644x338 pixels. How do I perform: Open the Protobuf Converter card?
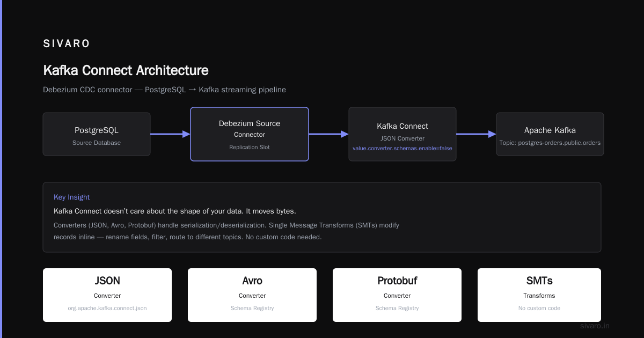click(x=397, y=295)
